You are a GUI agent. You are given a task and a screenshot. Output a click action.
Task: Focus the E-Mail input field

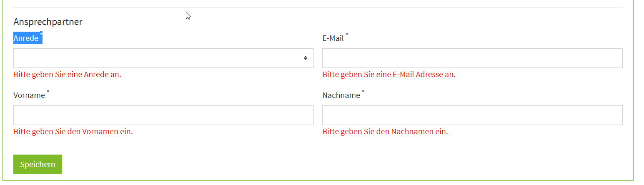(472, 58)
